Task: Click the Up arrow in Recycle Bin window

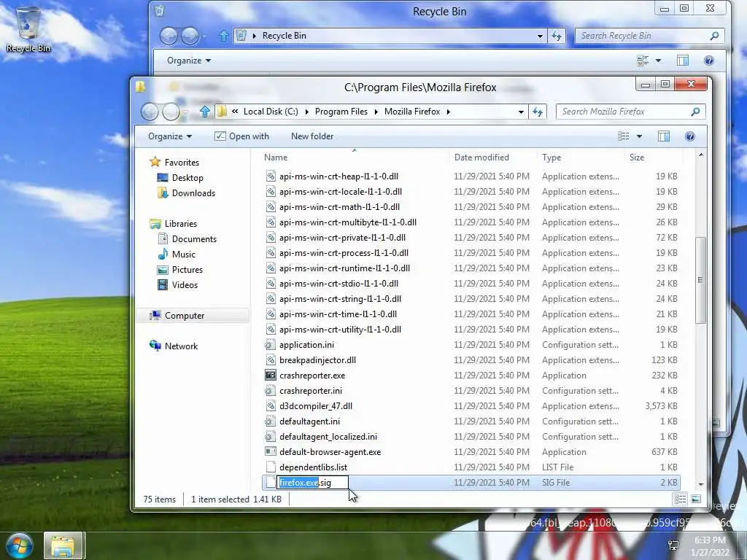Action: coord(223,36)
